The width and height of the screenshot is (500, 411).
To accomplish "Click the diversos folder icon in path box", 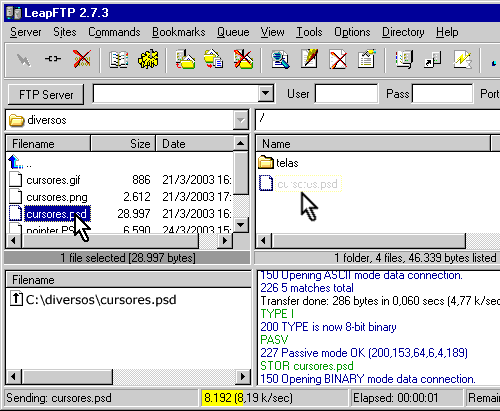I will coord(17,120).
